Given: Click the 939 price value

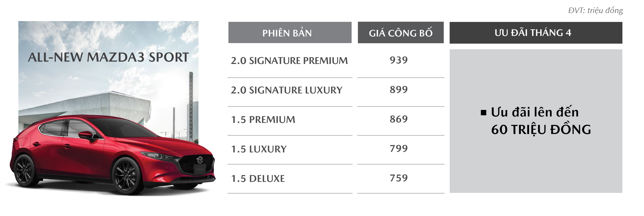Looking at the screenshot, I should pyautogui.click(x=399, y=60).
